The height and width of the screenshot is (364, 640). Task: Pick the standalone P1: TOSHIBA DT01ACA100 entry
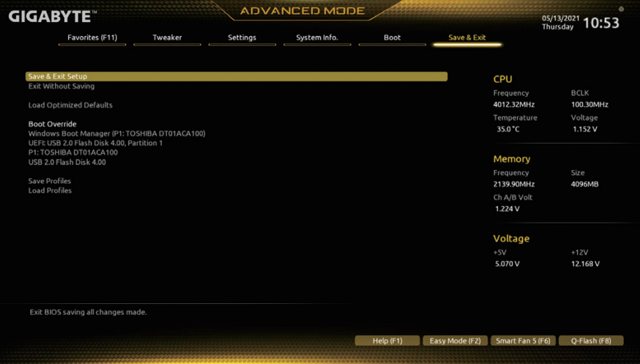(72, 153)
